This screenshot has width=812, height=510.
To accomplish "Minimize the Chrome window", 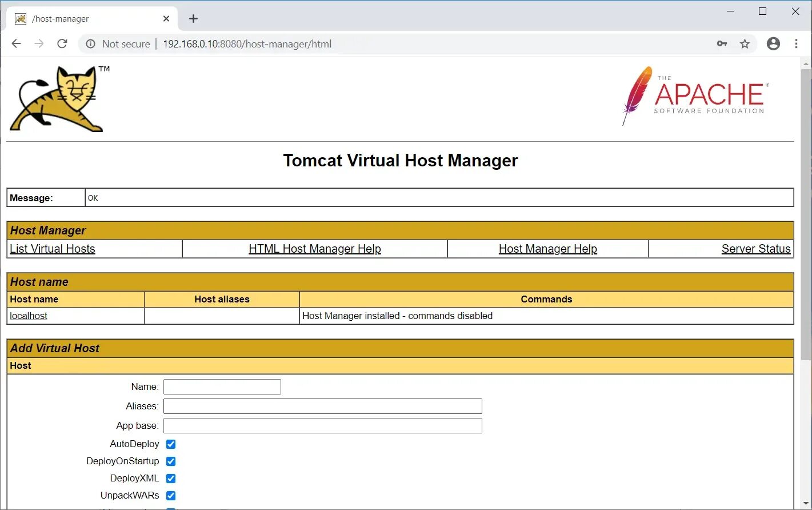I will tap(730, 11).
